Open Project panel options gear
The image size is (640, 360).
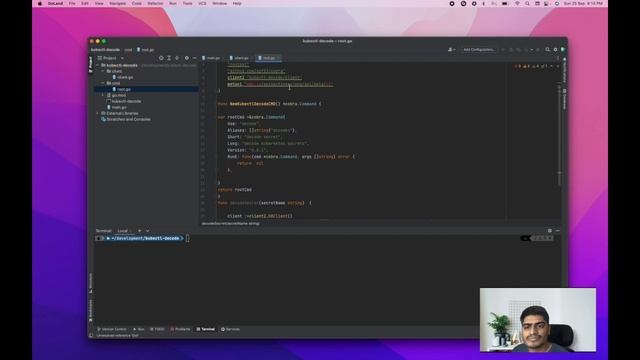[187, 58]
